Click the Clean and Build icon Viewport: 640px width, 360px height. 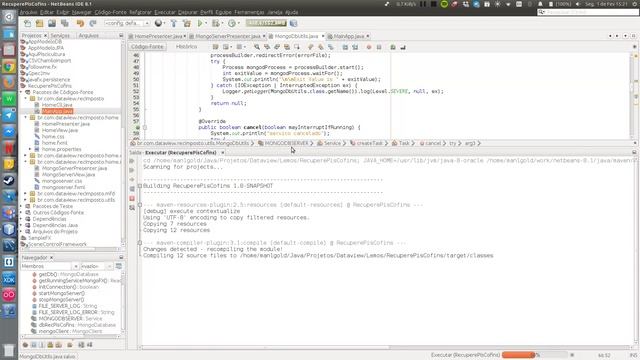[187, 24]
